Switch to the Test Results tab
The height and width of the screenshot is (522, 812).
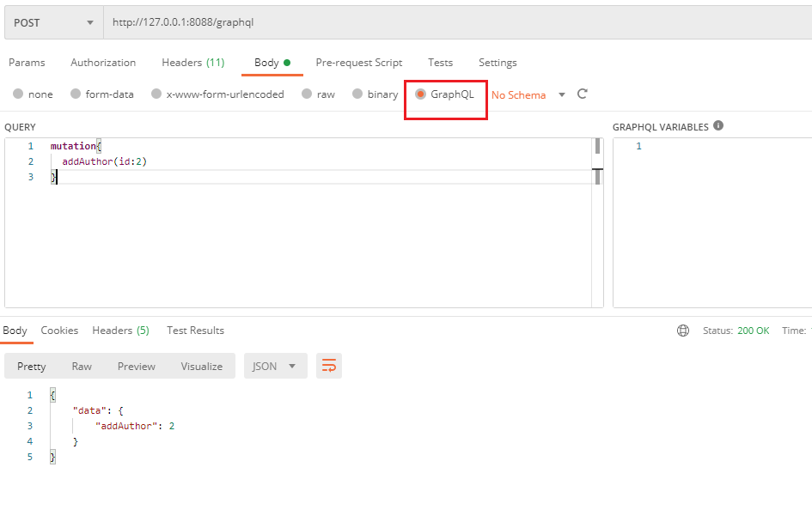(195, 331)
